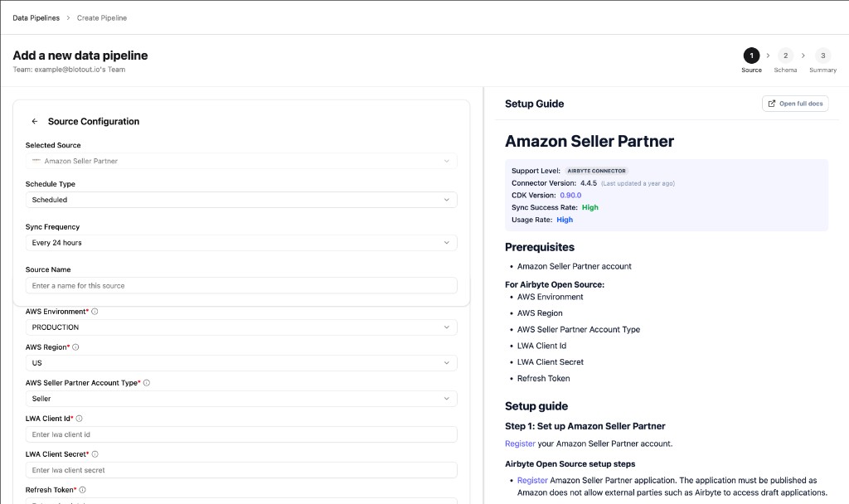849x504 pixels.
Task: Click info icon beside AWS Seller Partner Account Type
Action: (x=147, y=383)
